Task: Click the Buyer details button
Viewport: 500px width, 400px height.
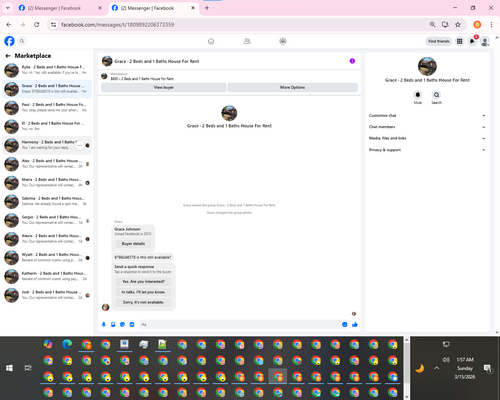Action: [x=133, y=244]
